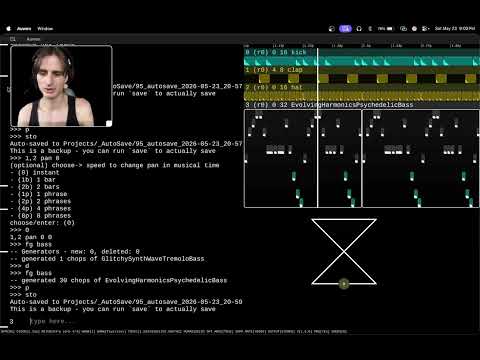Click the 'generated 1 chops of GlitchySynthWaveTremoloBass' line

point(107,259)
